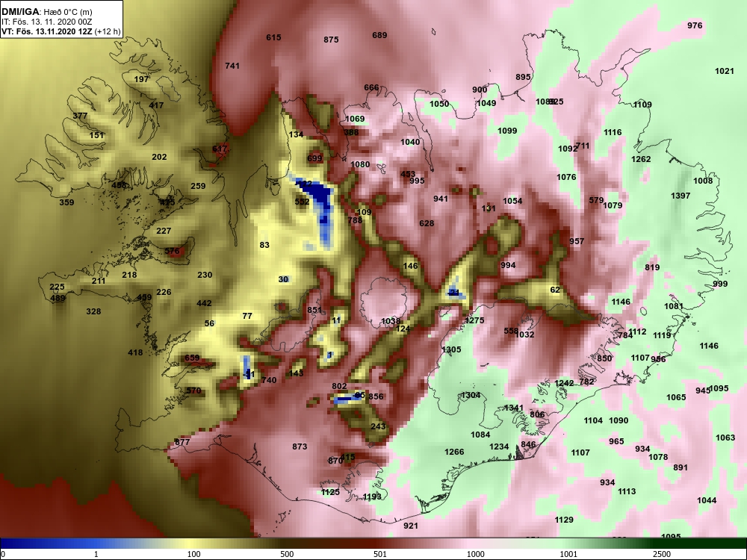
Task: Click the 'DMI/IGA: Hæð 0°C (m)' title text
Action: 47,12
